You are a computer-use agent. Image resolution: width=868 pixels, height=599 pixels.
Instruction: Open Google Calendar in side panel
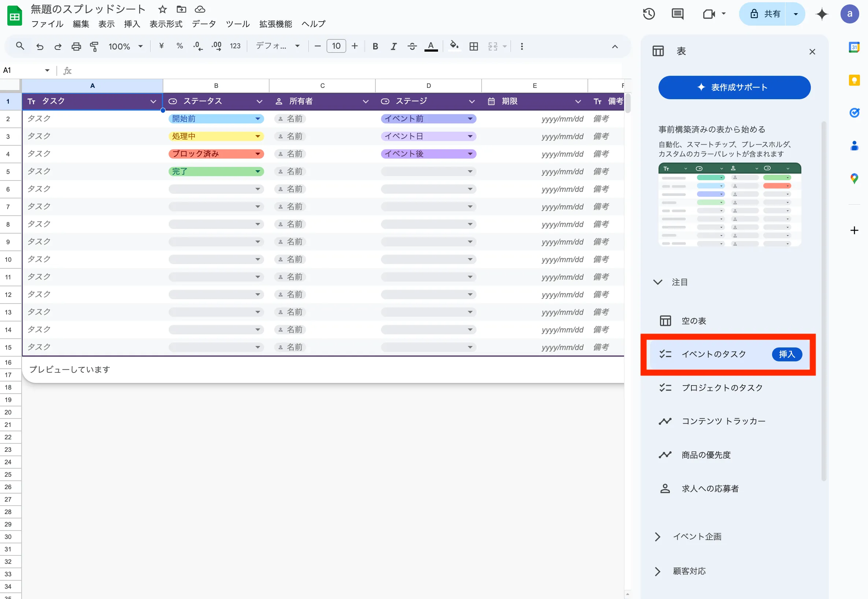click(x=854, y=47)
